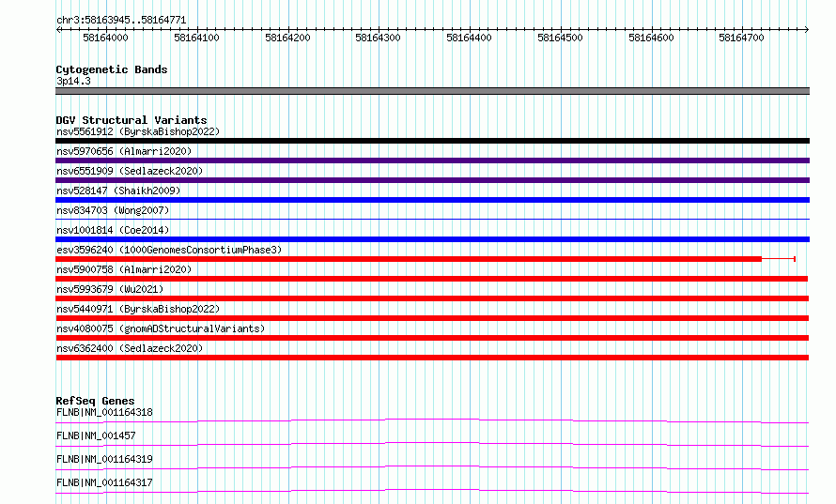
Task: Click the ruler at position 58164300
Action: 378,38
